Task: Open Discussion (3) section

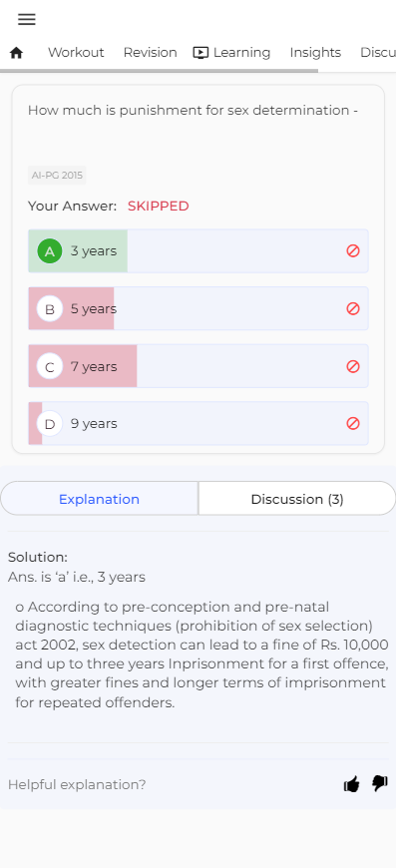Action: pos(297,499)
